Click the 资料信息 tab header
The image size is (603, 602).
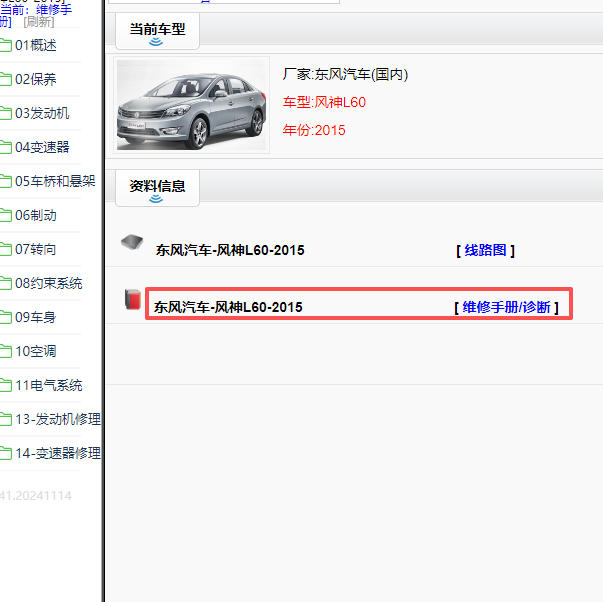click(157, 186)
